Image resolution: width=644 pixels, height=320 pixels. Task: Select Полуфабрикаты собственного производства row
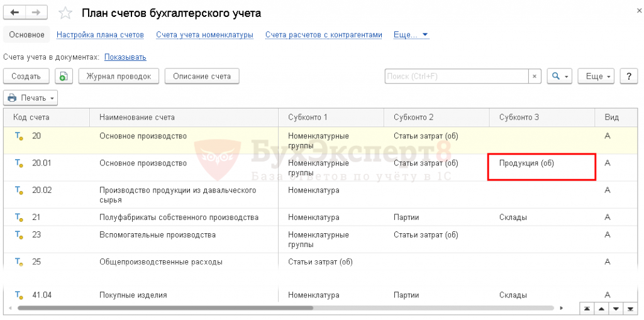pyautogui.click(x=179, y=218)
